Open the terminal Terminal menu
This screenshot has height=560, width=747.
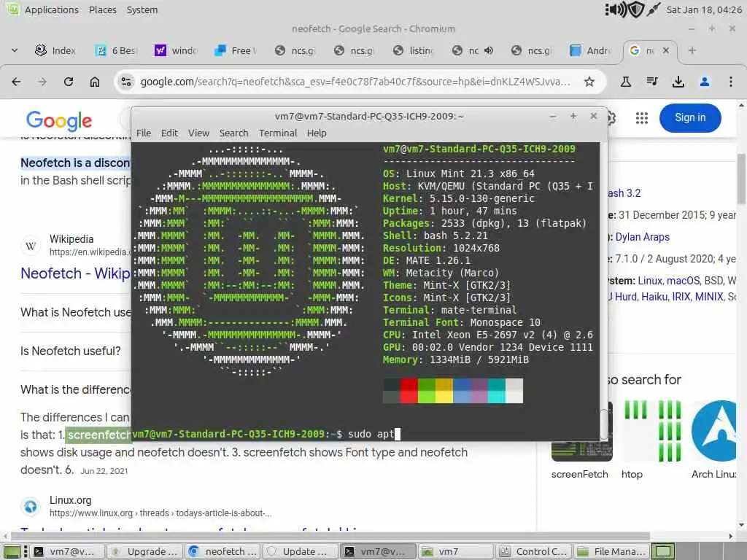(278, 133)
